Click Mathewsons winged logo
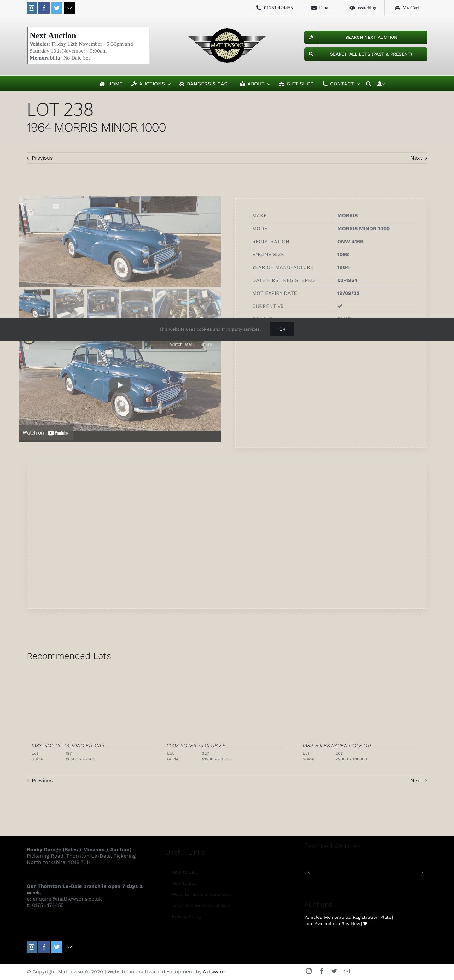Viewport: 454px width, 980px height. (227, 46)
